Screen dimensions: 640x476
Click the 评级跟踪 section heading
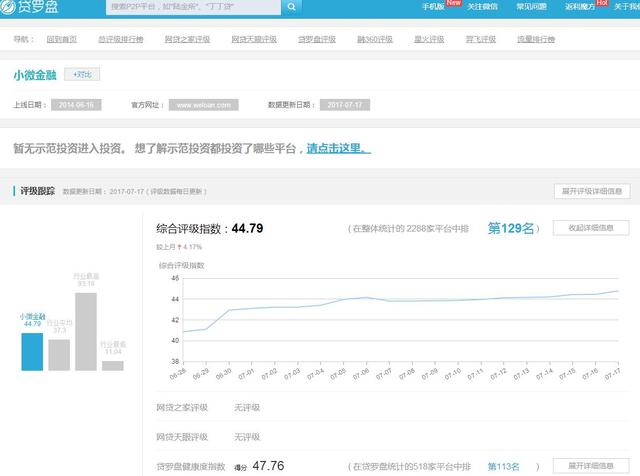click(38, 191)
